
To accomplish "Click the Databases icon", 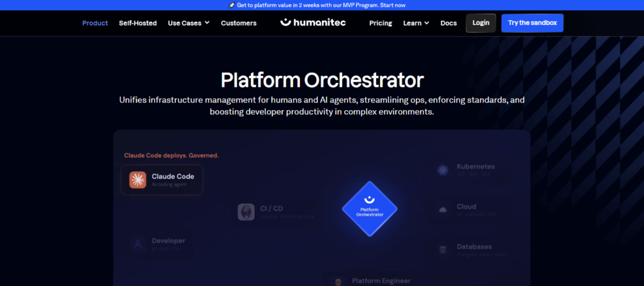I will pos(443,250).
